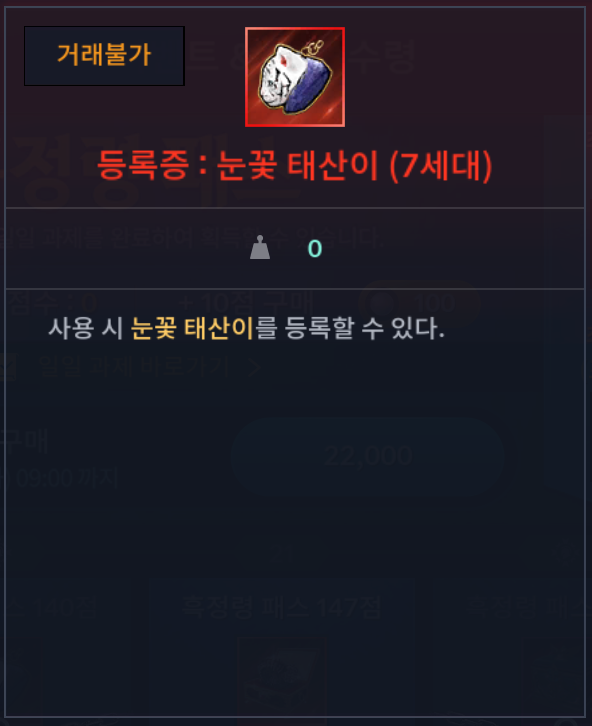
Task: Click the dimmed 09:00 까지 deadline text
Action: [60, 478]
